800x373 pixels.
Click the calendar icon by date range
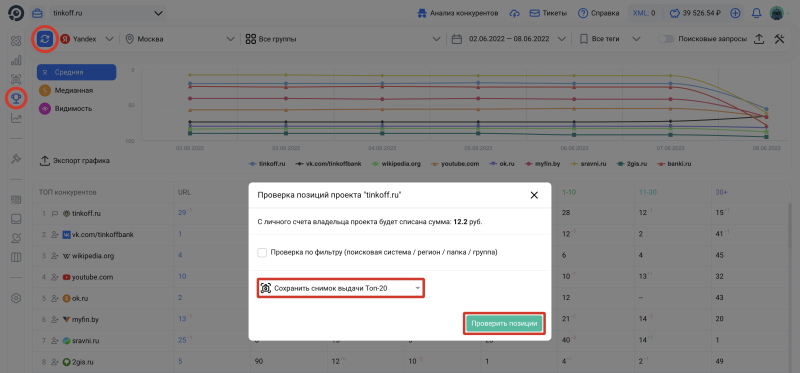pos(457,39)
